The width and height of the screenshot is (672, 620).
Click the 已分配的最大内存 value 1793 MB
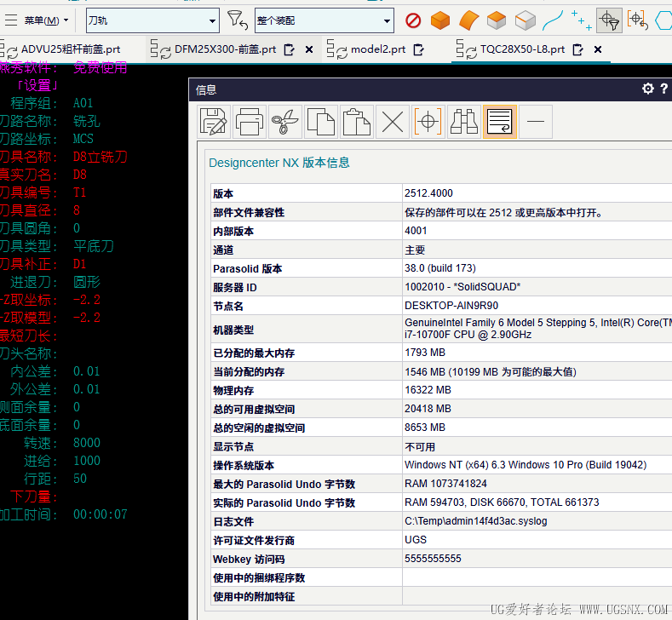point(425,353)
